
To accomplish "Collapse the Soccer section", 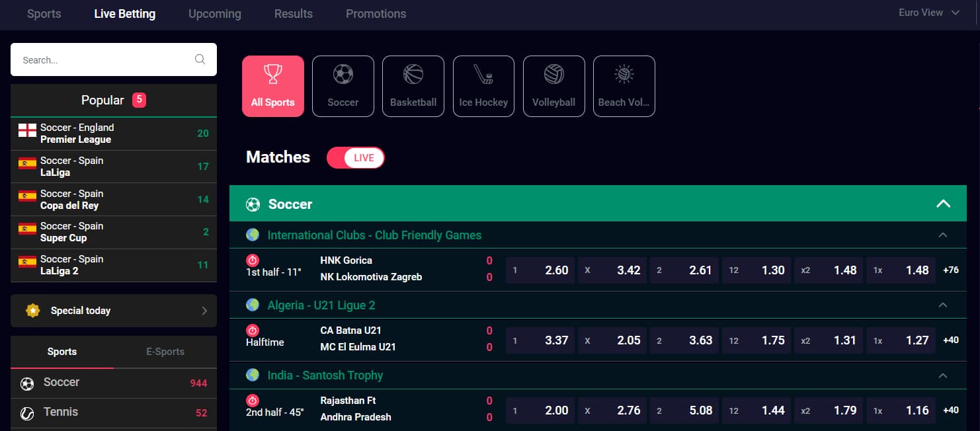I will coord(943,204).
